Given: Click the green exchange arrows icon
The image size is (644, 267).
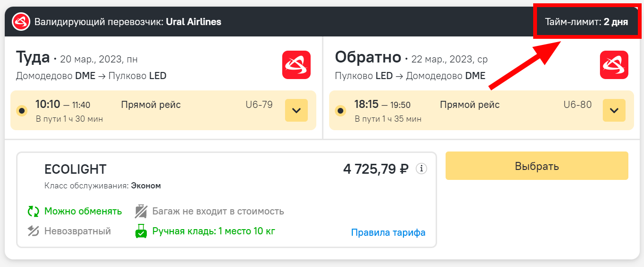Looking at the screenshot, I should click(x=33, y=211).
